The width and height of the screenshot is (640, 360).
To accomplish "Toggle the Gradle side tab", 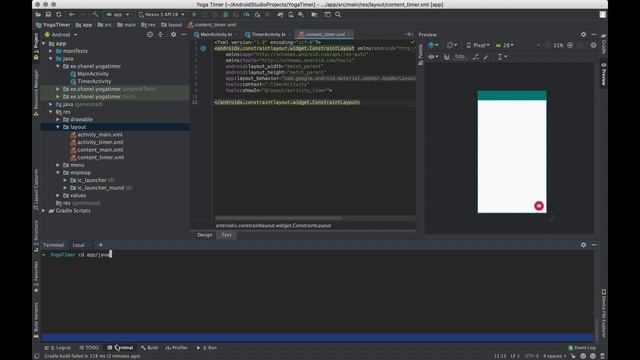I will 604,44.
